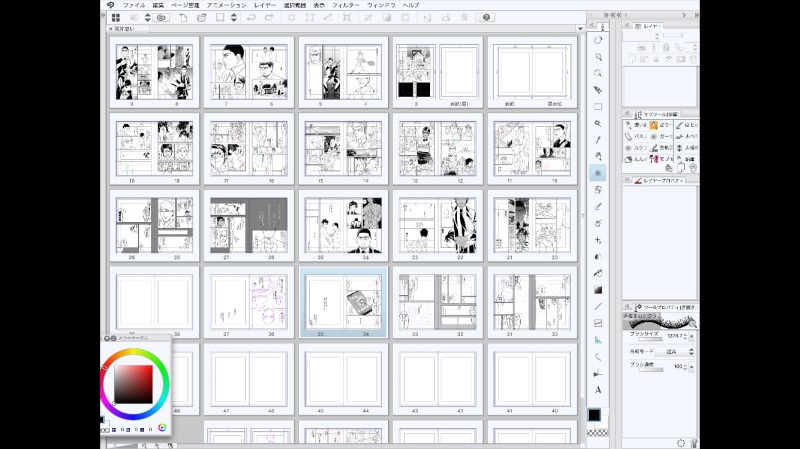Open the ページ管理 menu
This screenshot has height=449, width=800.
coord(185,5)
